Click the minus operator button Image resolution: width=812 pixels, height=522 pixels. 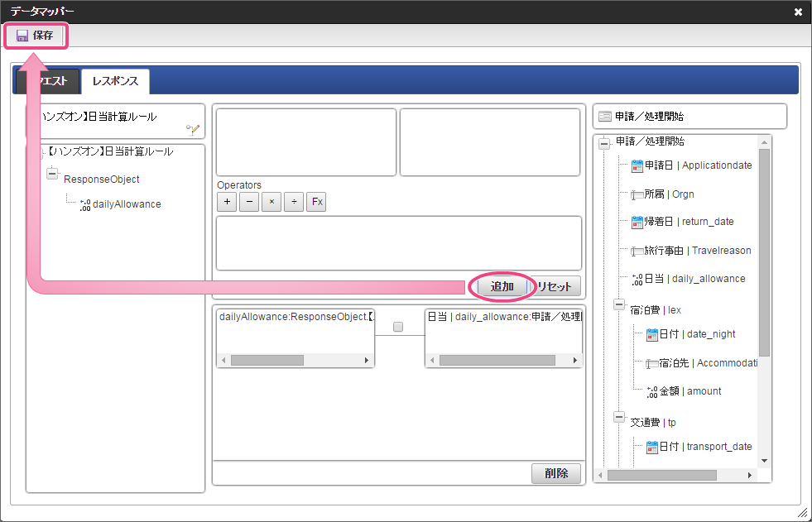click(249, 202)
